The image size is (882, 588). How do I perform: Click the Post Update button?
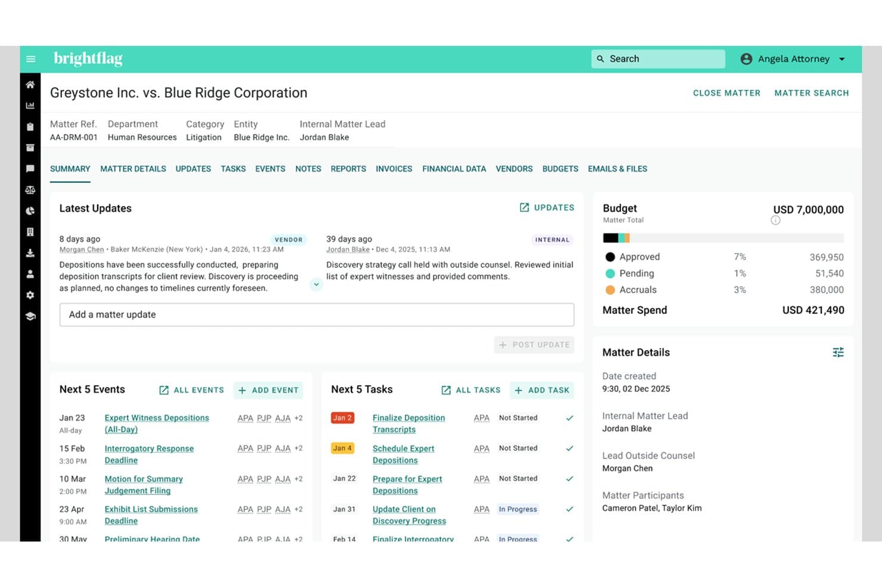tap(534, 345)
